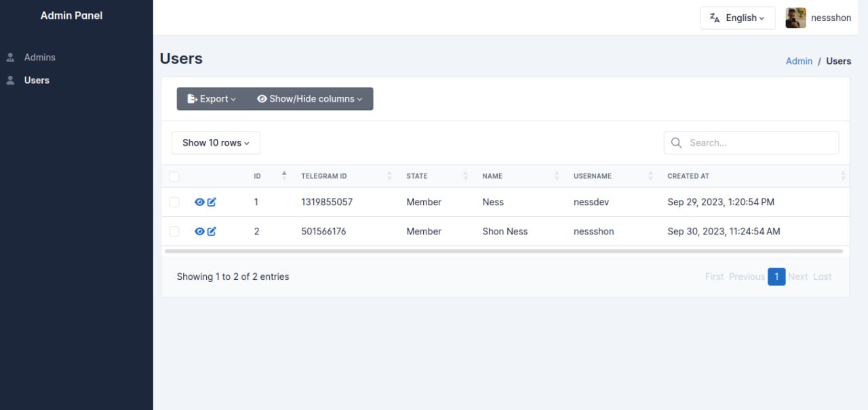Select page 1 in pagination
The height and width of the screenshot is (410, 868).
point(776,276)
